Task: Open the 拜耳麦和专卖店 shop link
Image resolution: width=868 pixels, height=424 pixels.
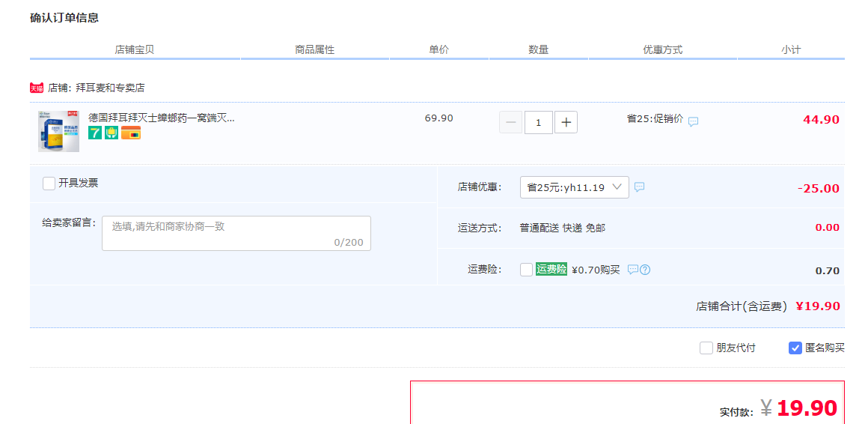Action: point(110,88)
